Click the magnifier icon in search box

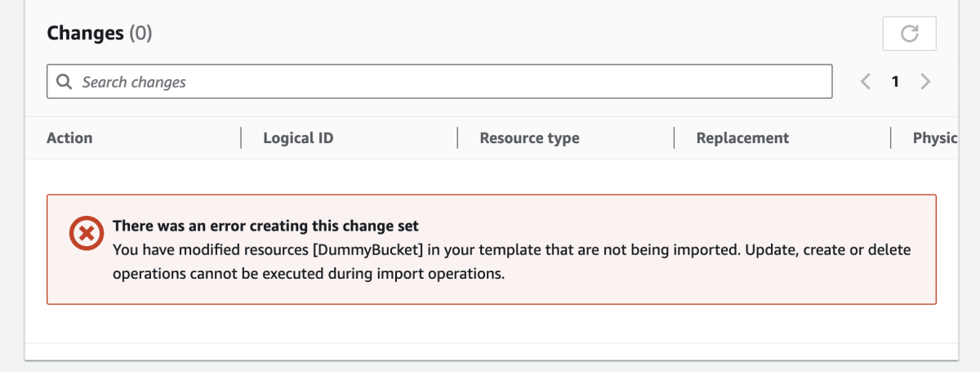click(x=65, y=82)
